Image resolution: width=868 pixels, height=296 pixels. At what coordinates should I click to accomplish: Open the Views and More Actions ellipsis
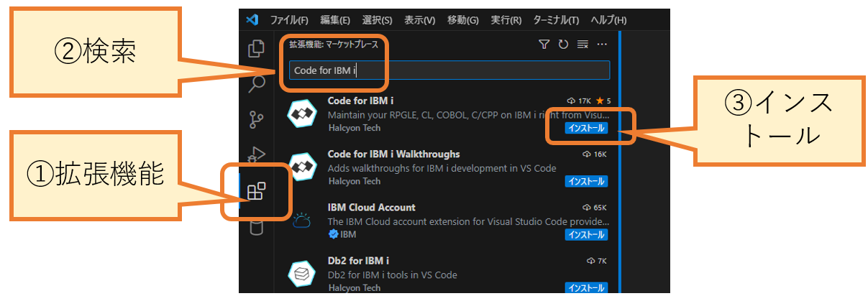pos(603,45)
